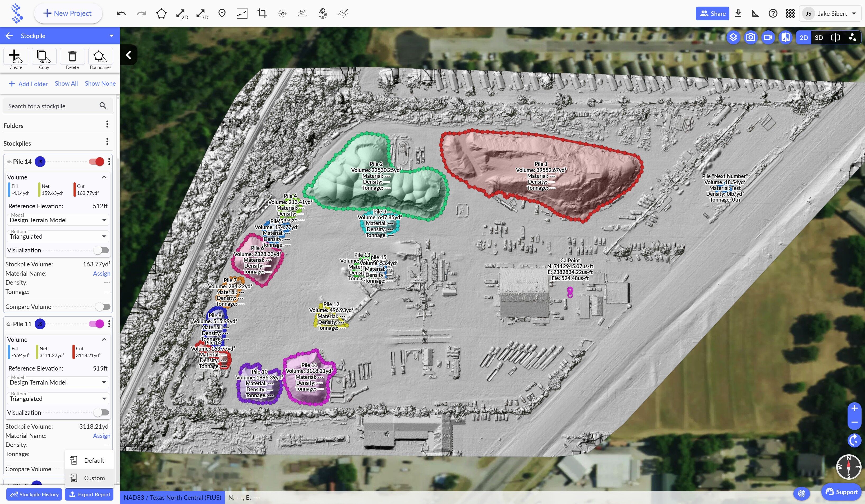This screenshot has height=504, width=865.
Task: Open the Stockpiles three-dot menu
Action: (107, 141)
